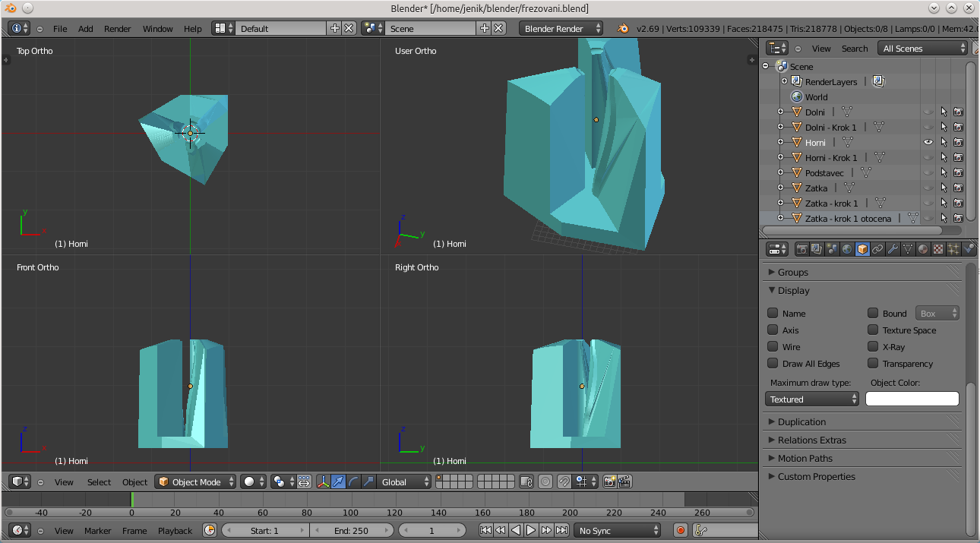Open the Modifiers wrench tab in Properties

(x=893, y=249)
